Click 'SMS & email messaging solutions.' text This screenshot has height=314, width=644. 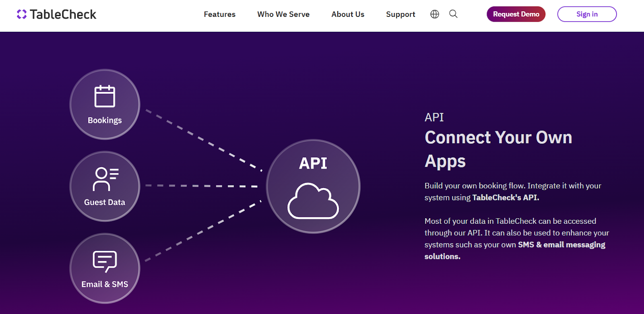click(x=515, y=250)
